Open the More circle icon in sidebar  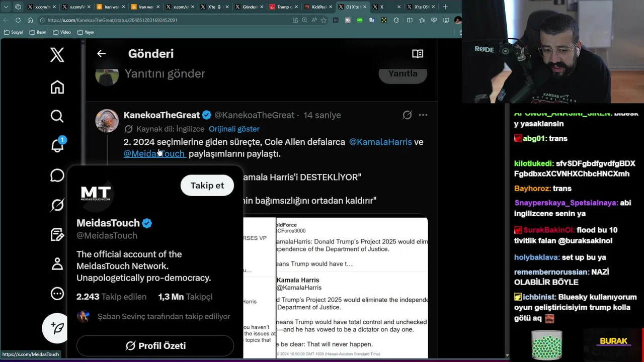pyautogui.click(x=57, y=293)
